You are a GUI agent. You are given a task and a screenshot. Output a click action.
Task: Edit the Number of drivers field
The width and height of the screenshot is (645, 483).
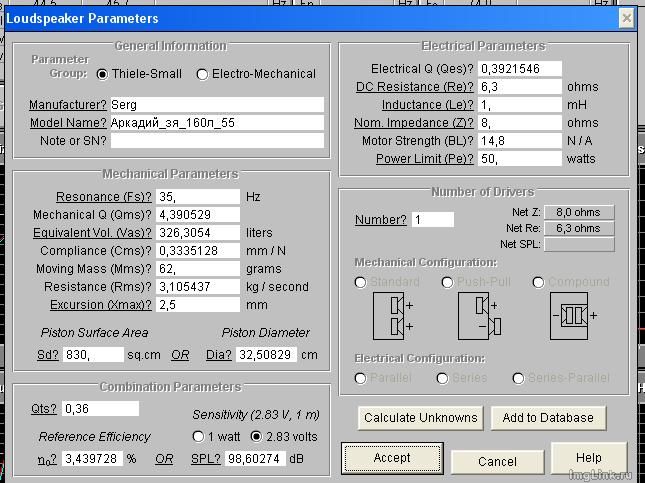[431, 219]
